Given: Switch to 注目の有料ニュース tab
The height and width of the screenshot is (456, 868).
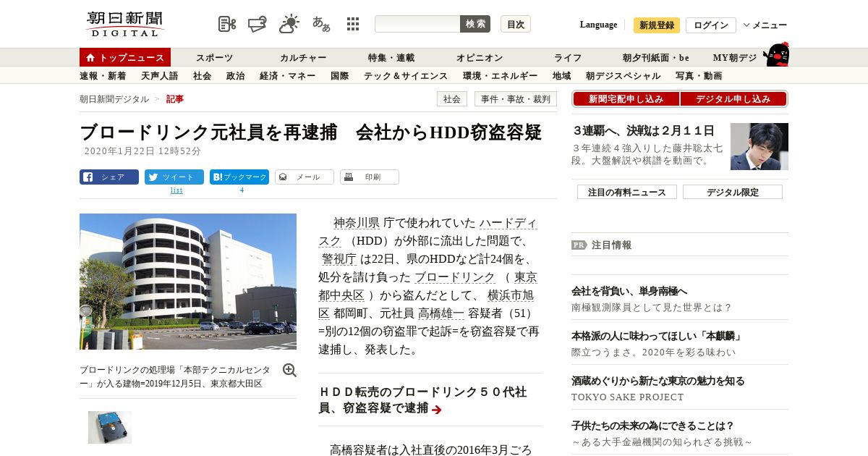Looking at the screenshot, I should click(627, 192).
